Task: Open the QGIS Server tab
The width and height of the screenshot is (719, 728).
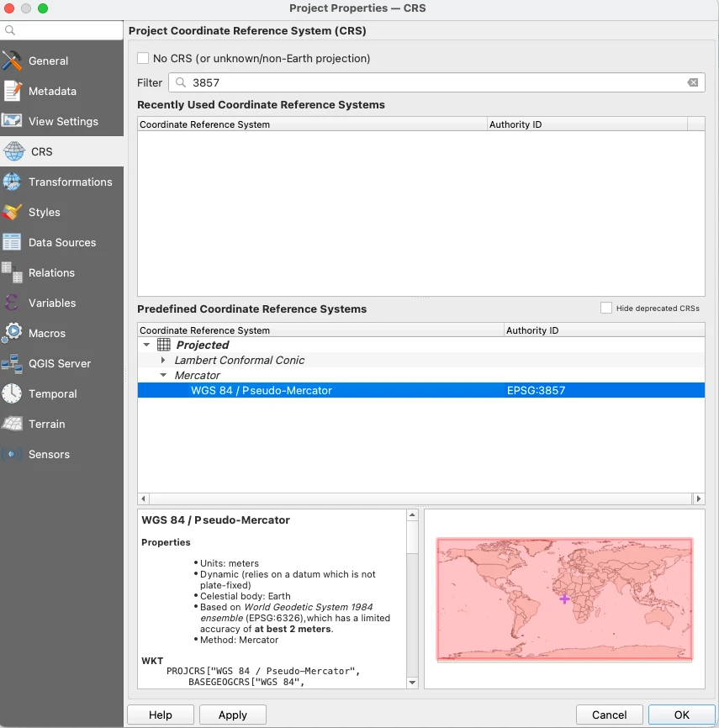Action: click(61, 363)
